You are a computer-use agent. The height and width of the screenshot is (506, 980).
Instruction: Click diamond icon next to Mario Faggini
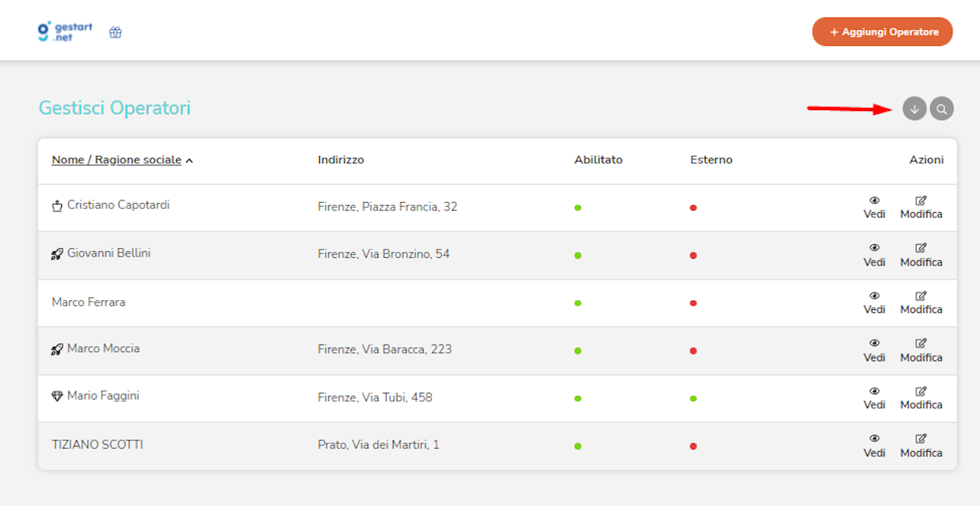[57, 397]
